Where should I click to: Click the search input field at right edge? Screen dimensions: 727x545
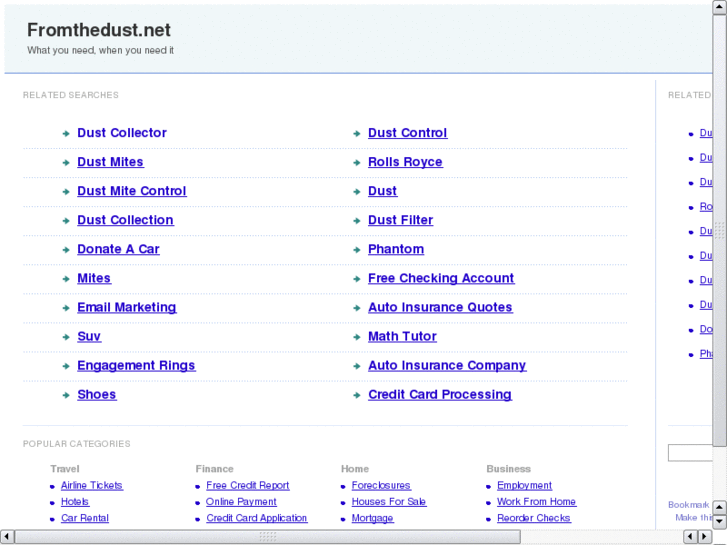tap(690, 454)
